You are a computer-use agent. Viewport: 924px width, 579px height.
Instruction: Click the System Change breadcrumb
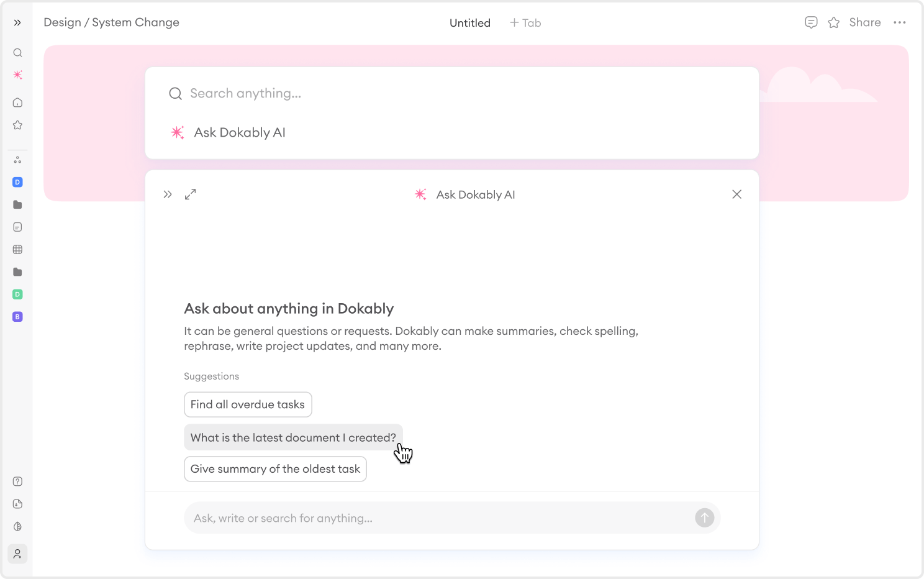pos(135,22)
